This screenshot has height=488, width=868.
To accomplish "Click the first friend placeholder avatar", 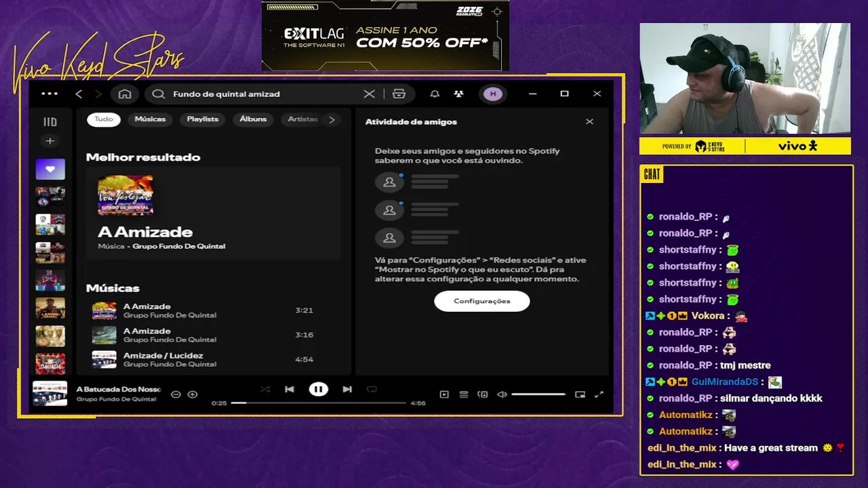I will [x=389, y=182].
